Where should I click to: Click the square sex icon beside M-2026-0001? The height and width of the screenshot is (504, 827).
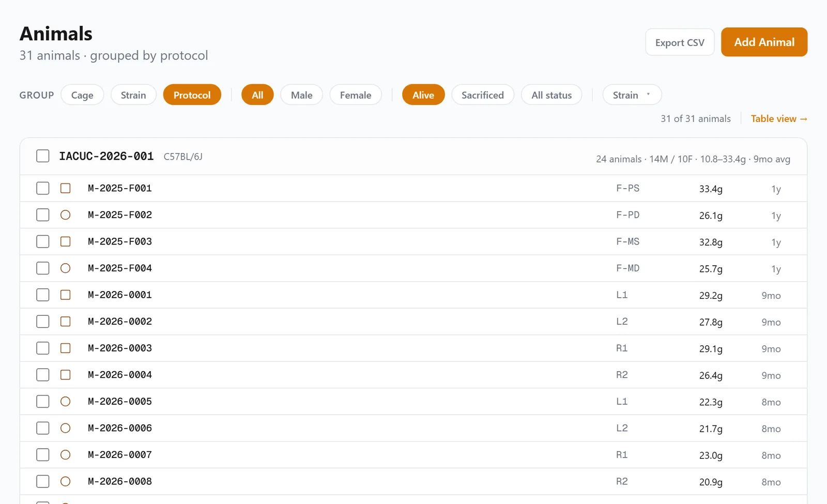[65, 295]
